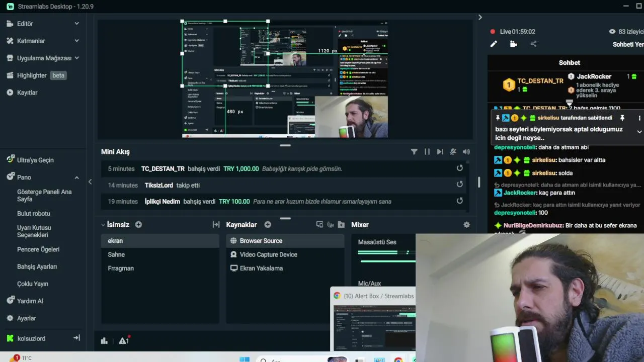The image size is (644, 362).
Task: Open Yardım AI in the sidebar
Action: coord(30,301)
